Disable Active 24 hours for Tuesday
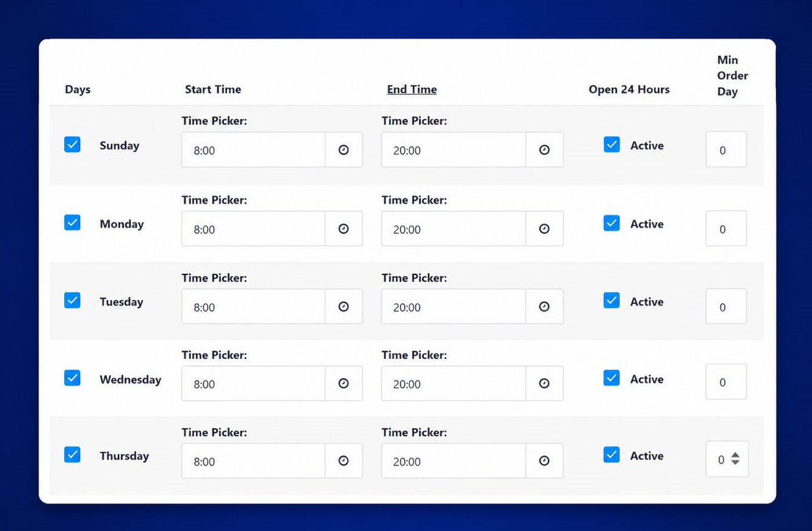812x531 pixels. click(612, 300)
